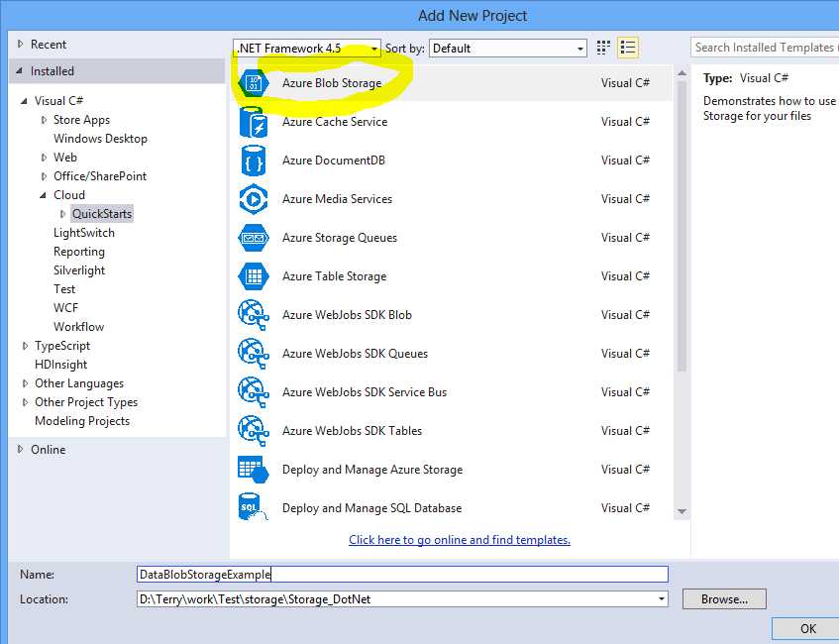Click the template list scroll down arrow
Screen dimensions: 839x644
pyautogui.click(x=682, y=512)
